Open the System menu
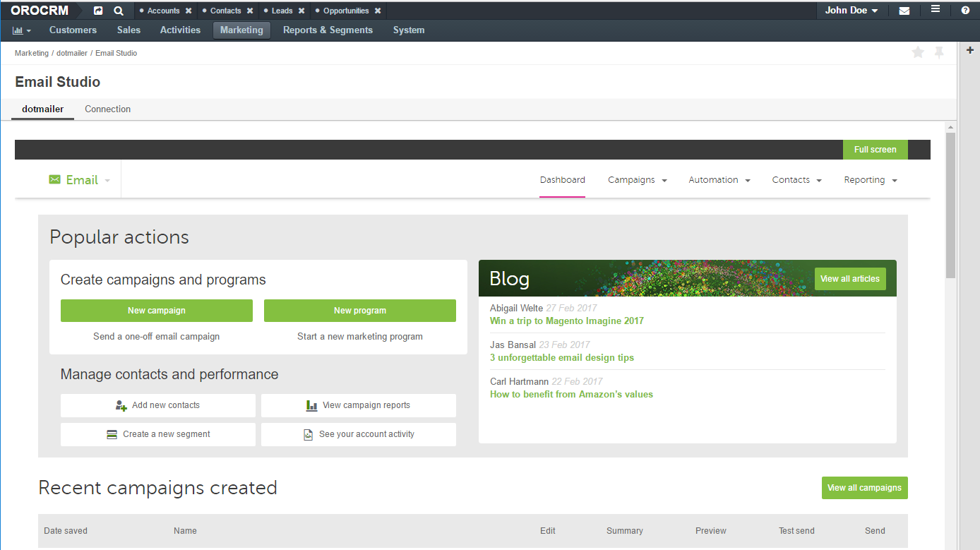980x550 pixels. tap(409, 30)
